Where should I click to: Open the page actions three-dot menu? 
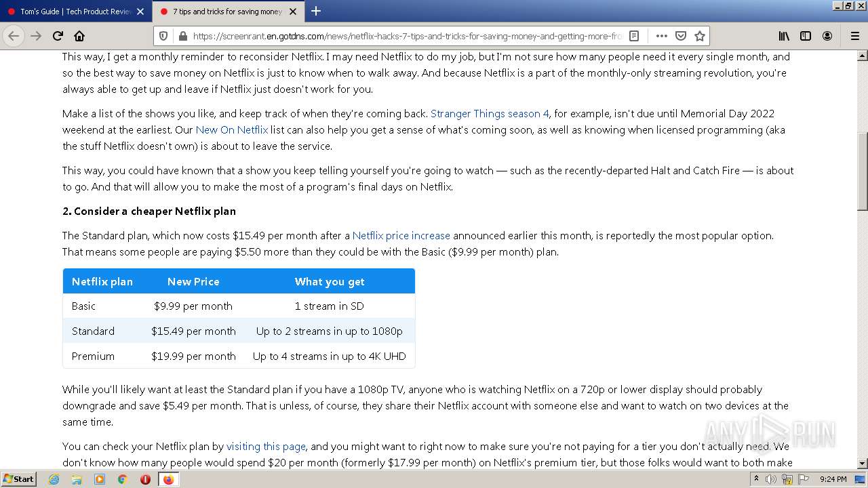[x=662, y=36]
